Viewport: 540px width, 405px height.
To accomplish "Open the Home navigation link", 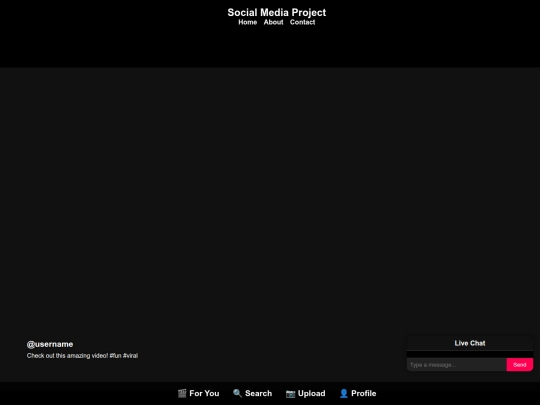I will [248, 22].
